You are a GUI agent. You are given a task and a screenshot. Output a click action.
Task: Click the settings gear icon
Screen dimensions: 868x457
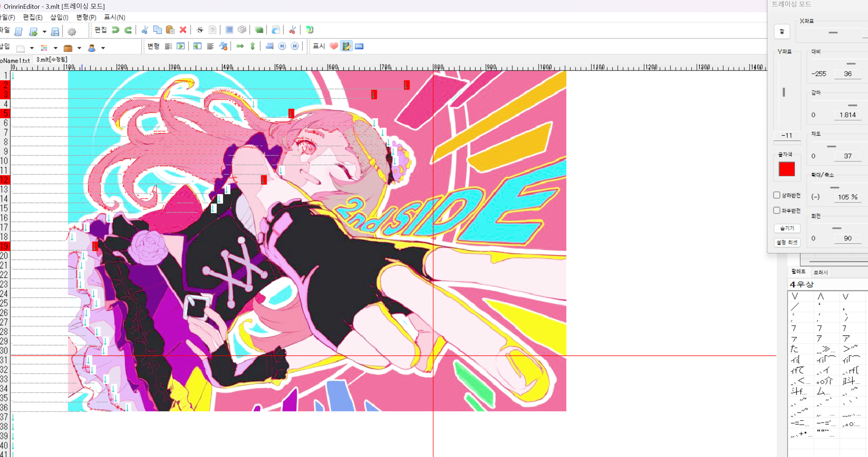72,32
